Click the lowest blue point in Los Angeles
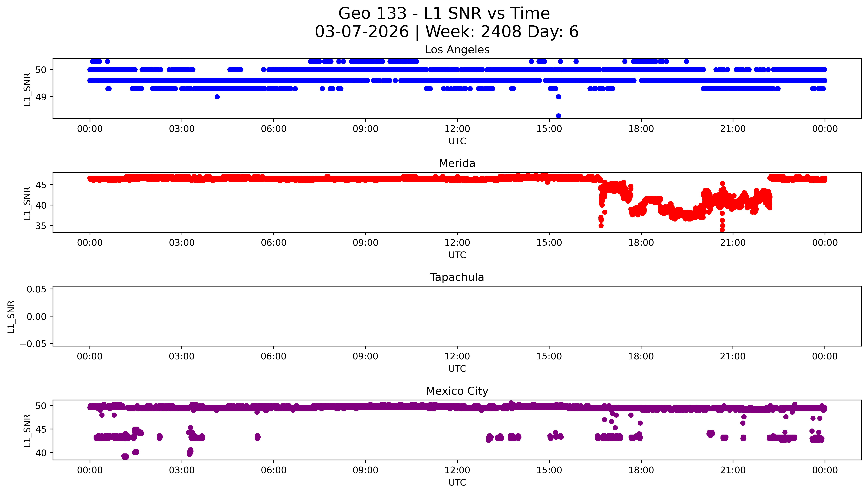The image size is (868, 494). (x=558, y=116)
